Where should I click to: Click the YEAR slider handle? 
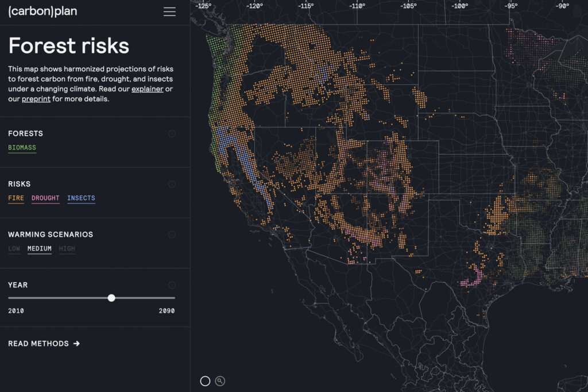click(x=111, y=298)
